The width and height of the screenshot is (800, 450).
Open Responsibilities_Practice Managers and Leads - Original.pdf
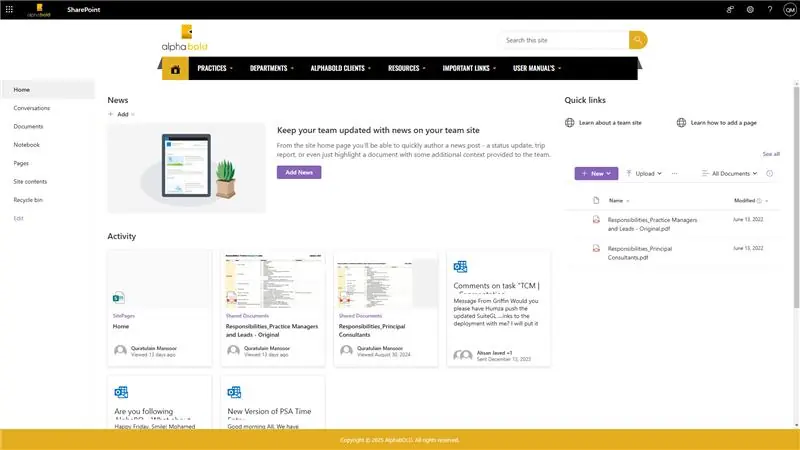(x=652, y=224)
